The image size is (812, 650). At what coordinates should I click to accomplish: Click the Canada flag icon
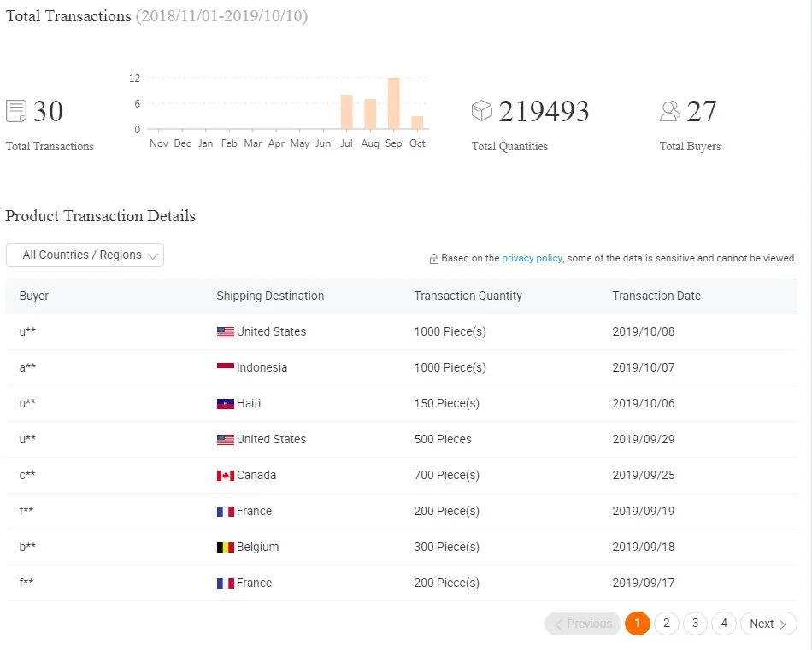(x=226, y=475)
